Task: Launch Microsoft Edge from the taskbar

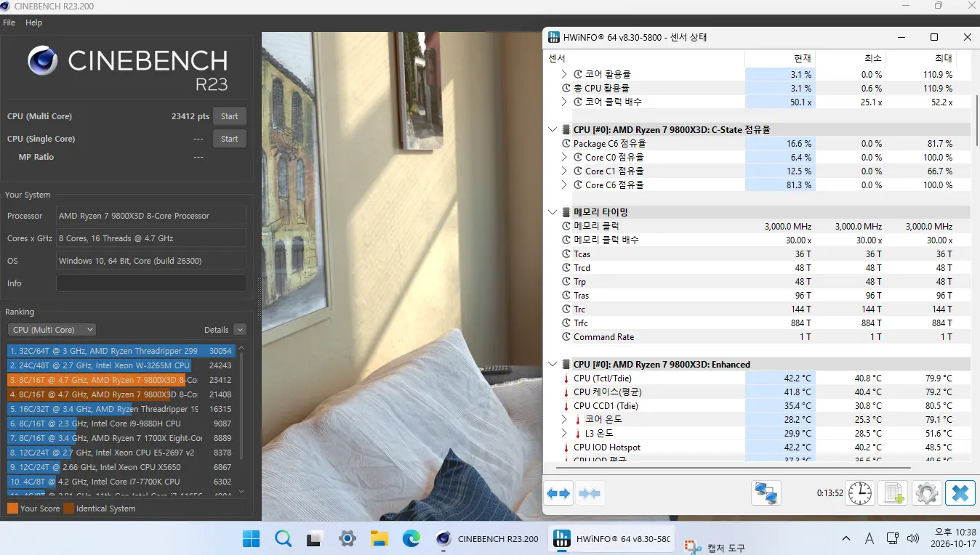Action: [x=411, y=538]
